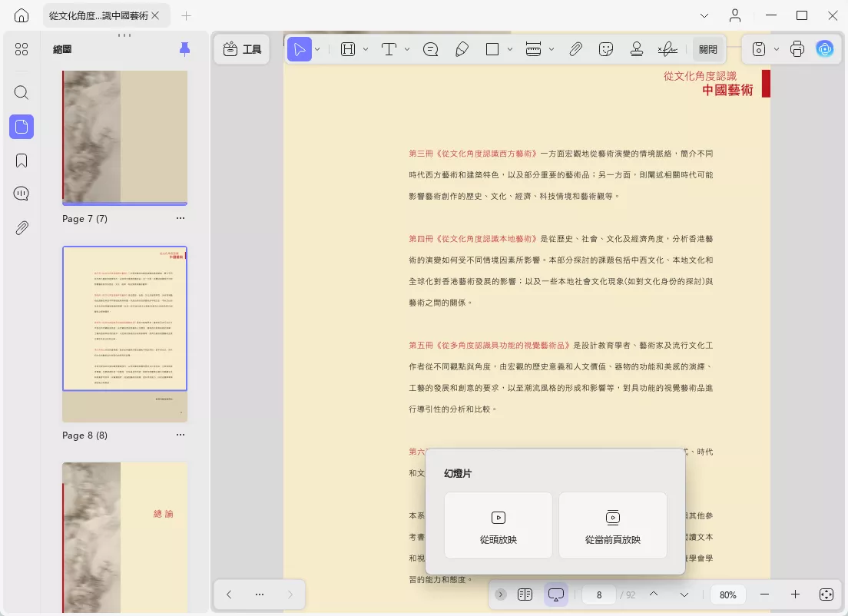
Task: Toggle the two-page reading view icon
Action: click(x=525, y=594)
